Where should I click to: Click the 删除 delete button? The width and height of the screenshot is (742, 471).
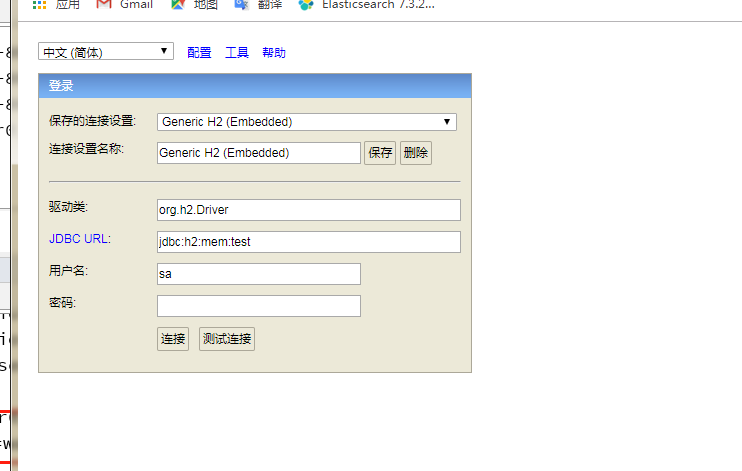tap(416, 153)
